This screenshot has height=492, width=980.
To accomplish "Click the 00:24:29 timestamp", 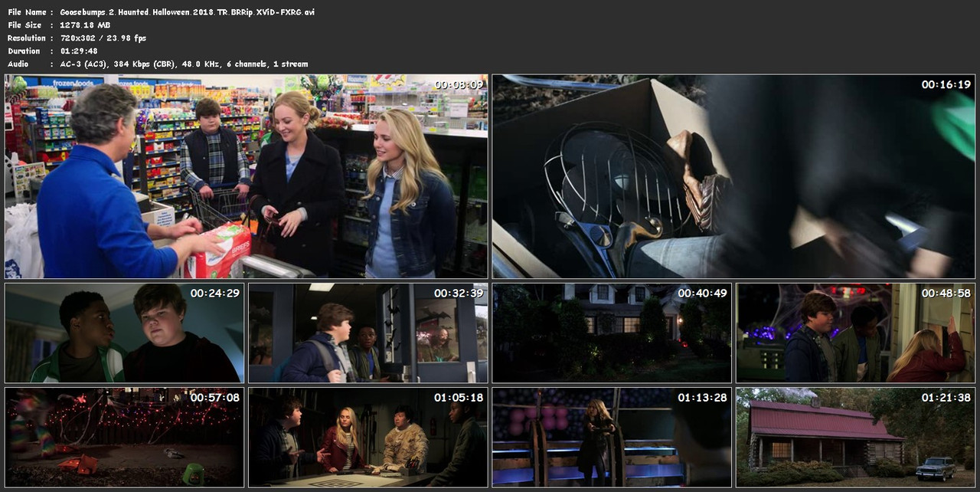I will [x=215, y=293].
